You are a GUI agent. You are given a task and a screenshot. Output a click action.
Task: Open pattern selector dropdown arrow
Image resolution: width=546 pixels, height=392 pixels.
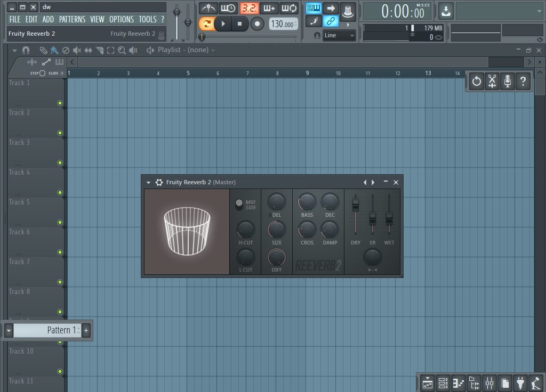click(9, 330)
